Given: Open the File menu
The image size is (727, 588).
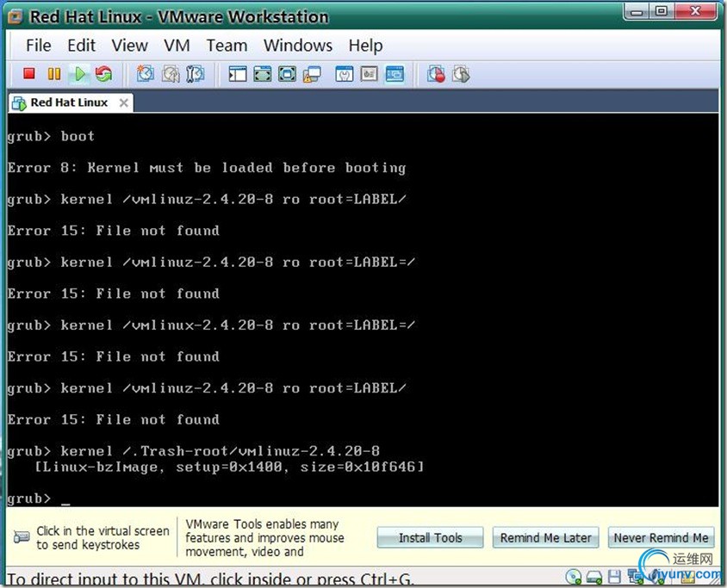Looking at the screenshot, I should (x=39, y=46).
